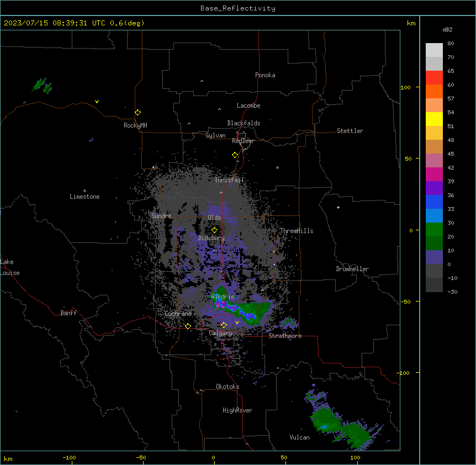Click the yellow diamond marker above Calgary
This screenshot has height=465, width=476.
(224, 325)
